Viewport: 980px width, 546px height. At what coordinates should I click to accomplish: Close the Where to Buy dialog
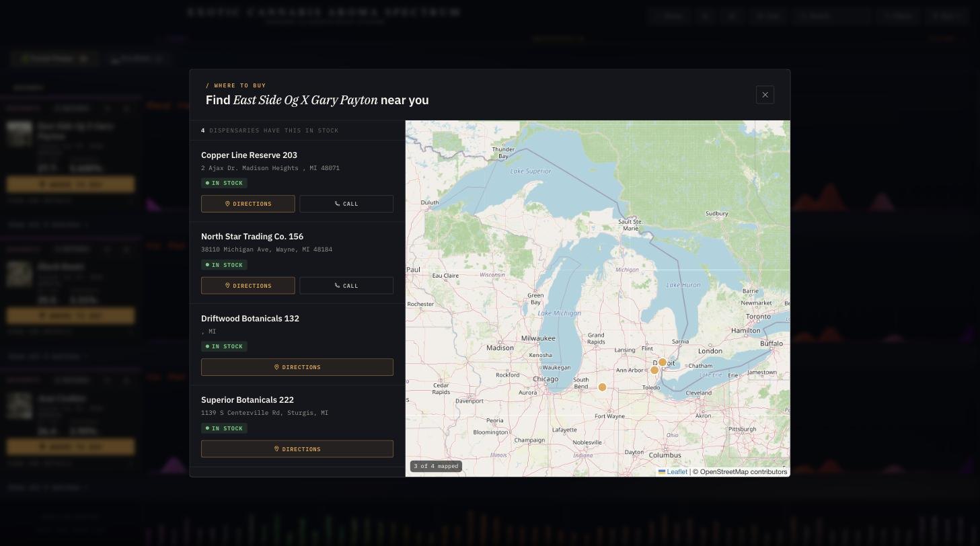[765, 95]
